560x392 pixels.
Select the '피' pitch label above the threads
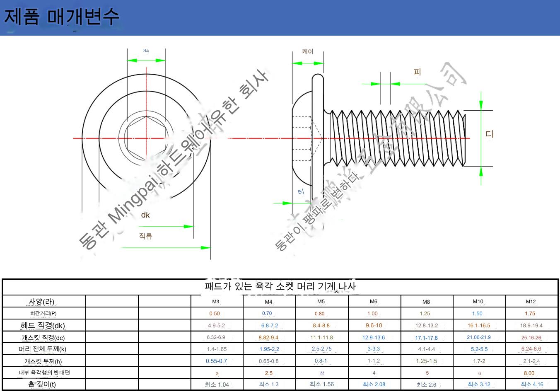[x=417, y=72]
